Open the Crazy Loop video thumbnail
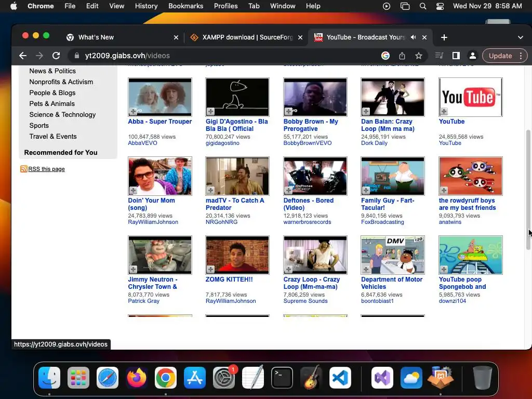 (315, 255)
